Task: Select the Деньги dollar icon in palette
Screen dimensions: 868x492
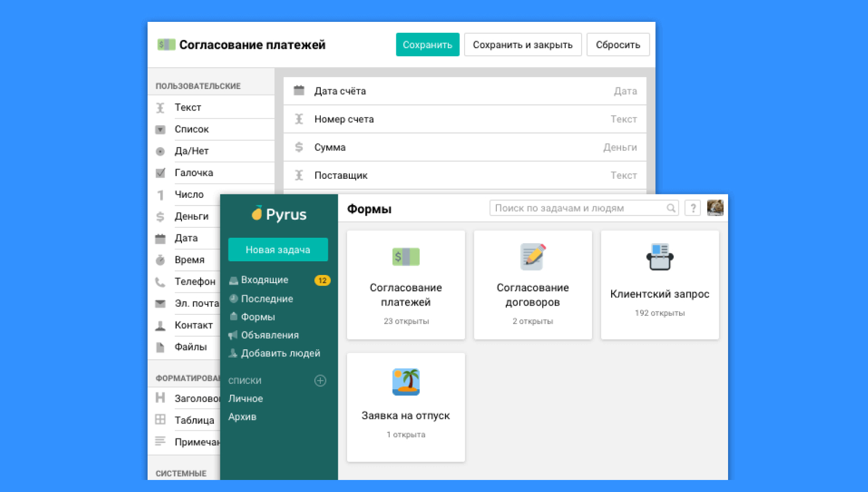Action: coord(160,216)
